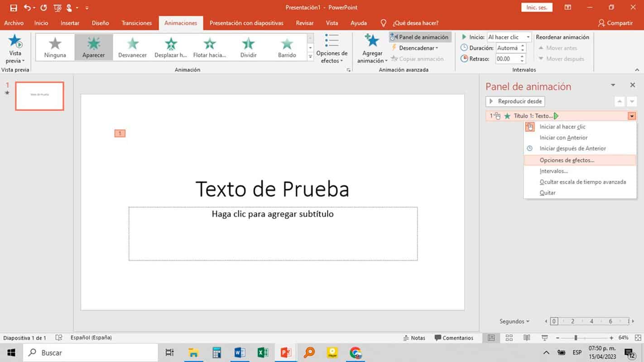Select the Ninguna animation effect

click(55, 48)
